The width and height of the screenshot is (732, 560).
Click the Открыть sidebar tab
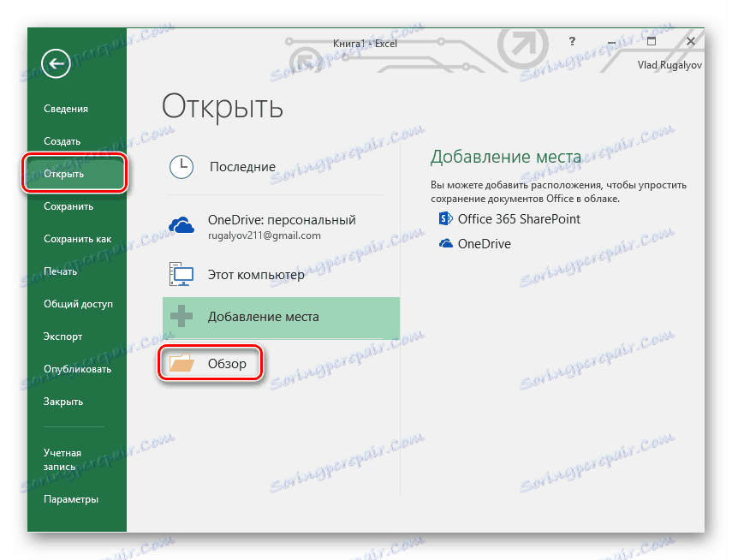click(64, 173)
